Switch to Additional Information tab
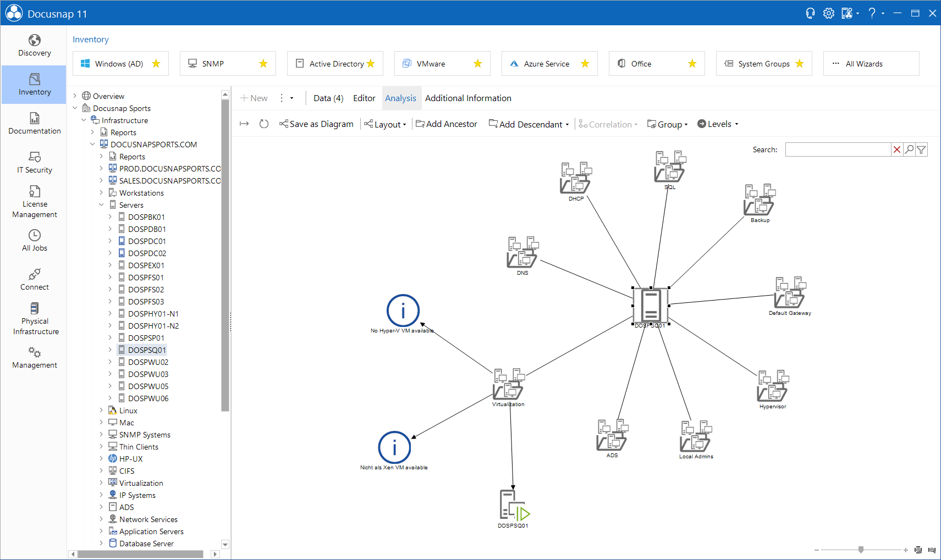This screenshot has width=941, height=560. 468,98
